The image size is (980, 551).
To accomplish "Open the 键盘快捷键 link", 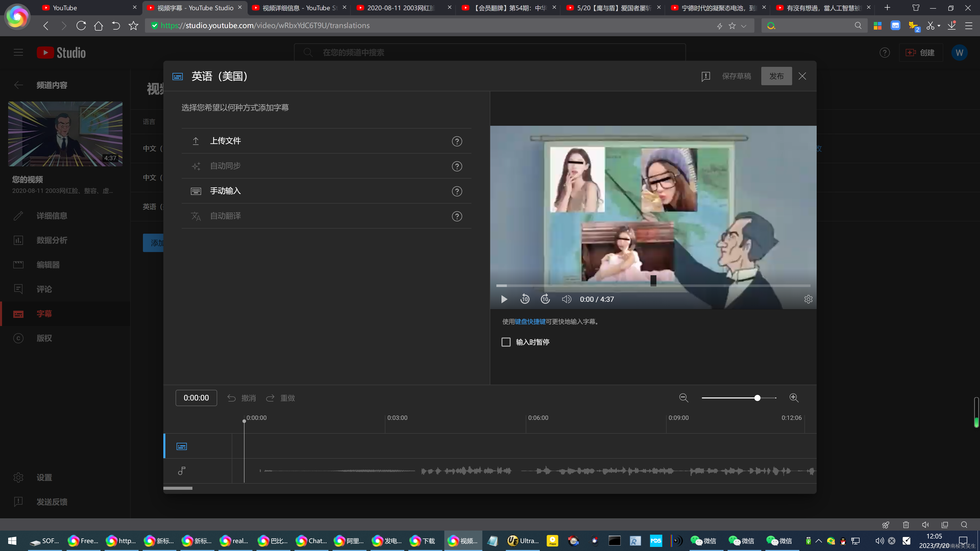I will click(530, 322).
